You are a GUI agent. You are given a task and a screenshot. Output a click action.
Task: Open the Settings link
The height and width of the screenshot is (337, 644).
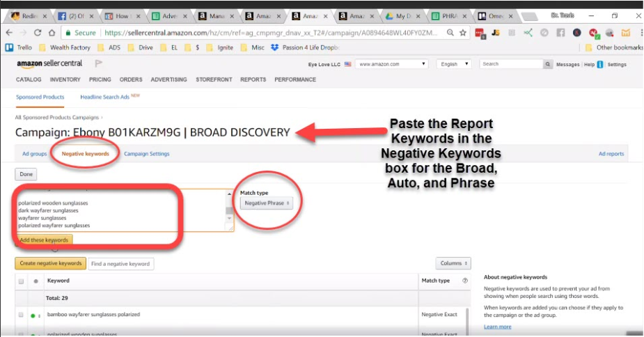click(617, 65)
